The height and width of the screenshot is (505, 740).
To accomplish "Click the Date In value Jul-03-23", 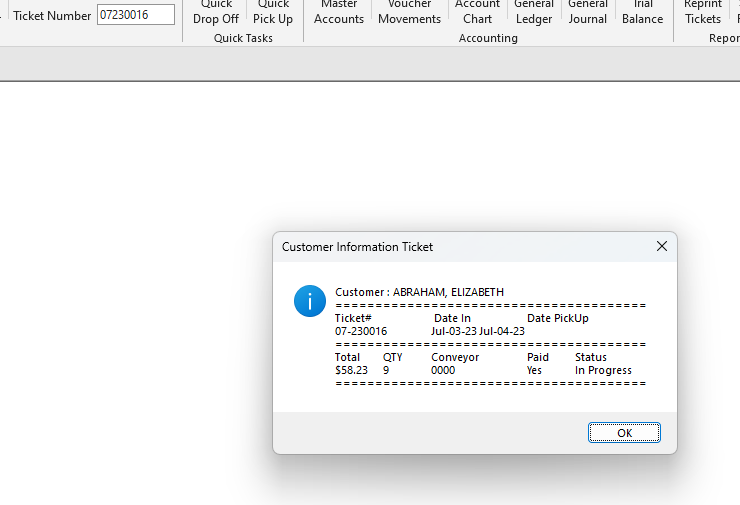I will click(x=454, y=331).
